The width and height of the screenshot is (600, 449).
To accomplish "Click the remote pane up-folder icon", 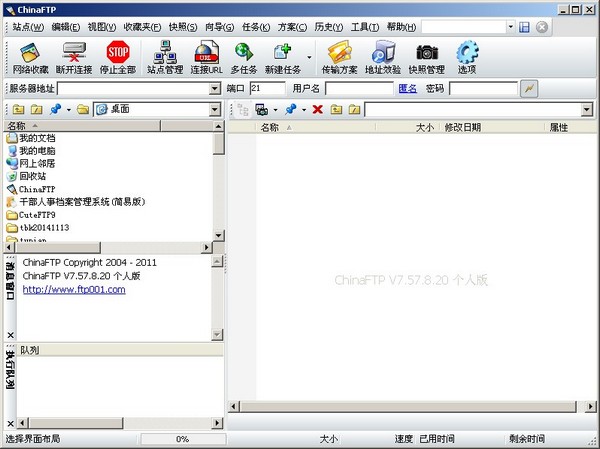I will coord(336,110).
